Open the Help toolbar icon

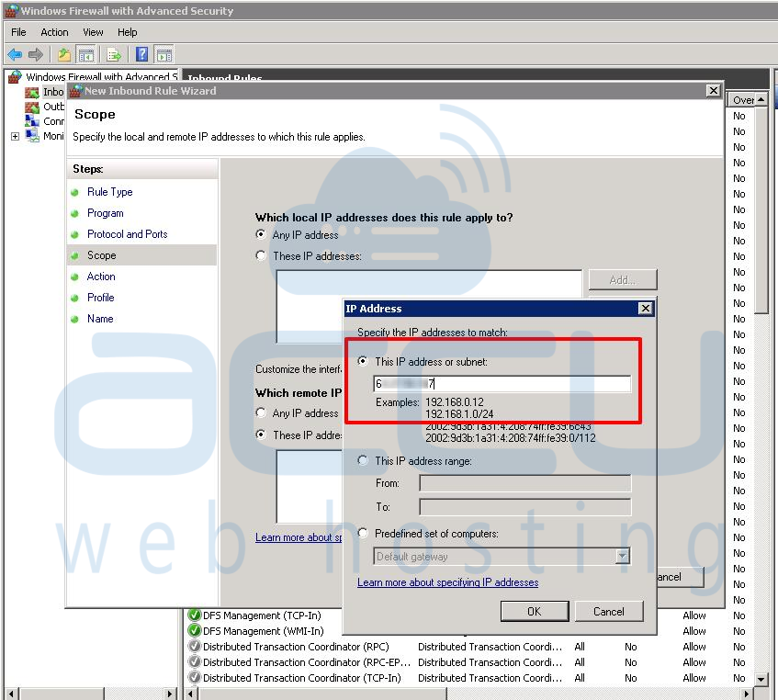141,54
